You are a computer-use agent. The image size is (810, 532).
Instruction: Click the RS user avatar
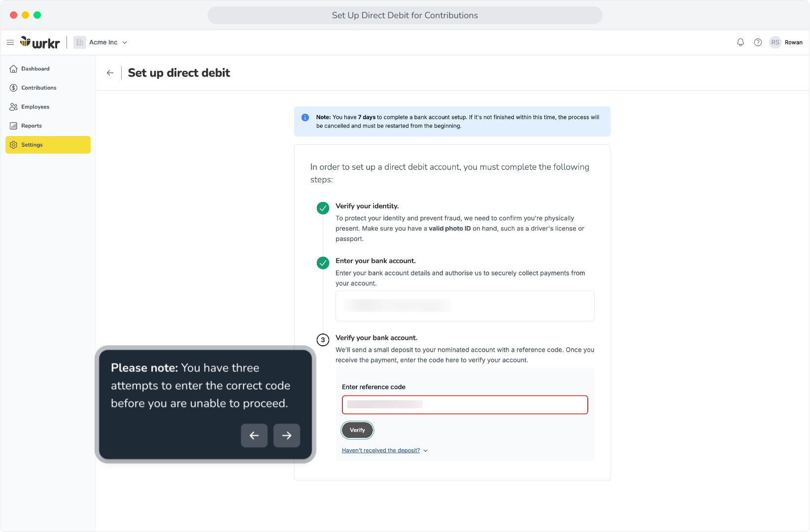(775, 42)
